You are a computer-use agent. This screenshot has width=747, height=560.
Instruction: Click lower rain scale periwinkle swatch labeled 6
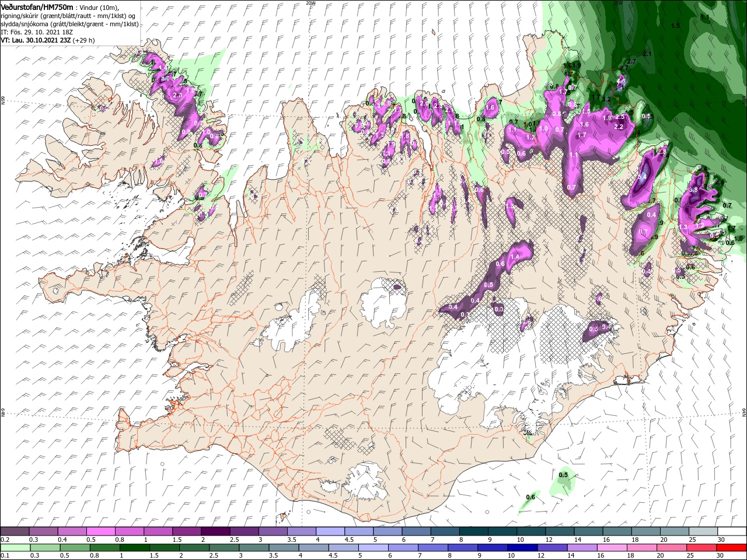(x=403, y=548)
